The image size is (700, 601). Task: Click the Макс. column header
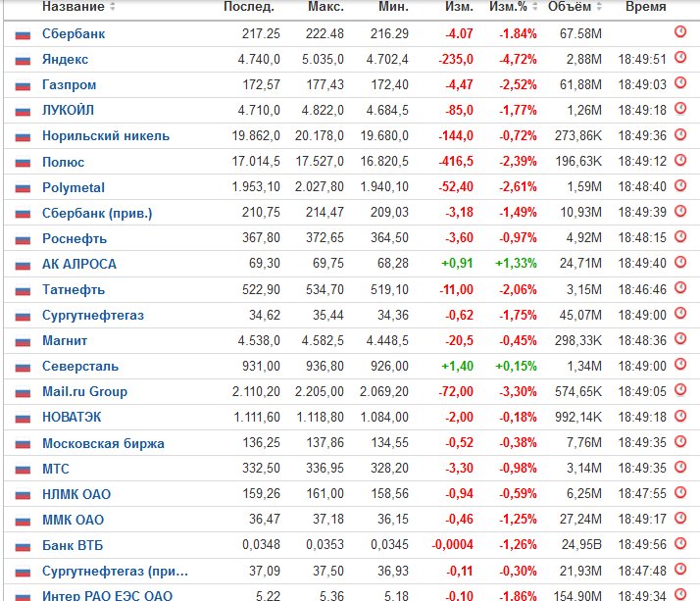[x=325, y=6]
